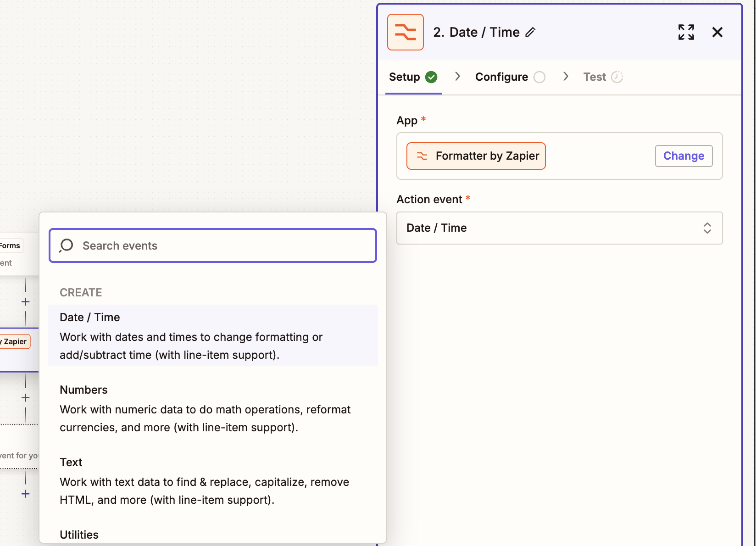This screenshot has height=546, width=756.
Task: Expand the step panel to full screen
Action: pos(686,32)
